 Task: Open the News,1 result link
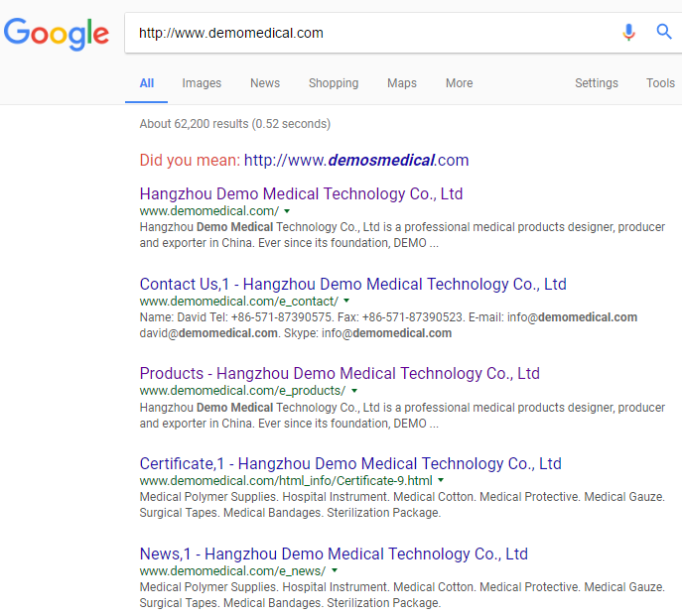(334, 554)
